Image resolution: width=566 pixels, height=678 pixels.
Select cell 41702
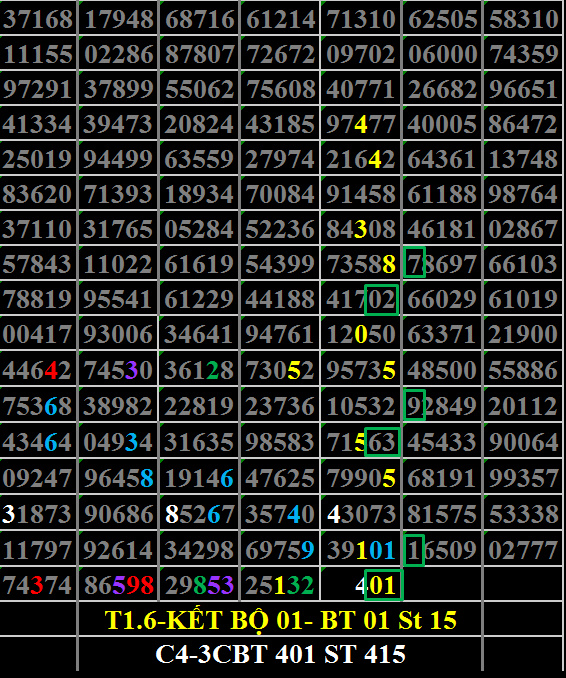[x=361, y=298]
